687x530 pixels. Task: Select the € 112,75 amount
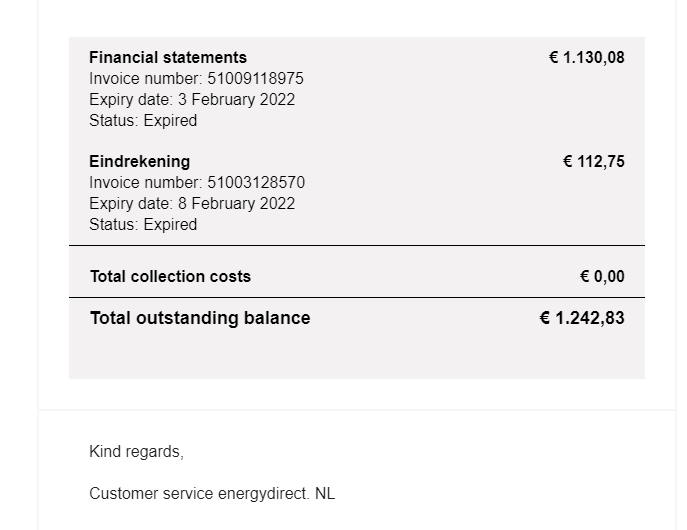point(593,162)
